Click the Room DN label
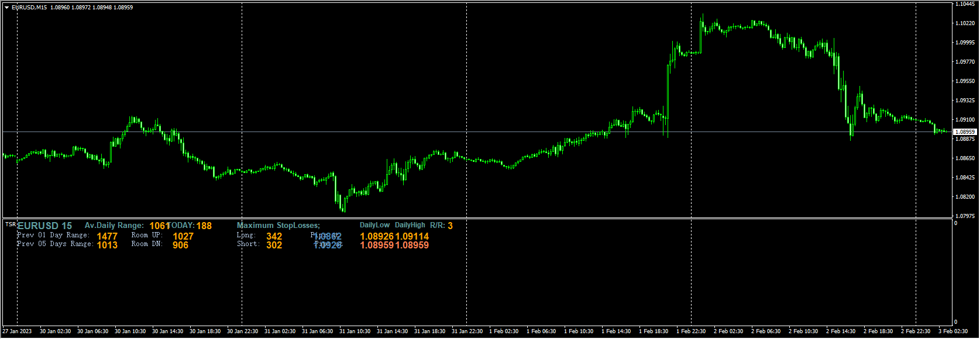This screenshot has width=980, height=339. pos(147,244)
